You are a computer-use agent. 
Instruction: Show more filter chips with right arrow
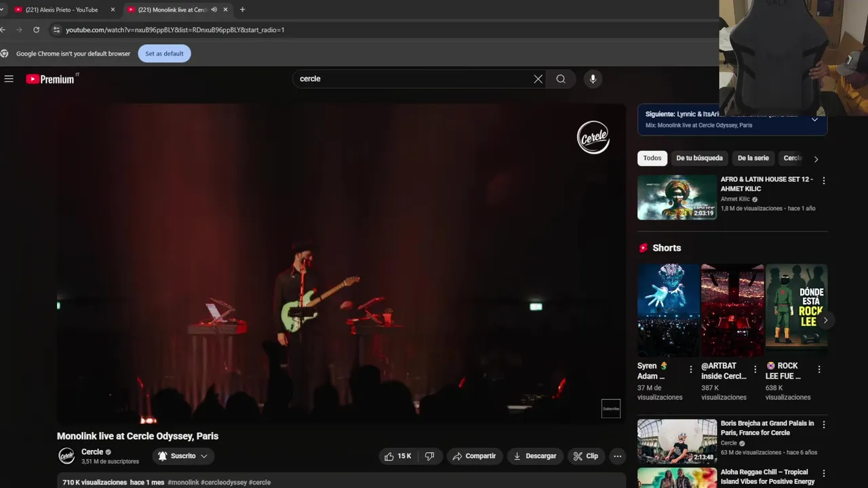tap(816, 159)
